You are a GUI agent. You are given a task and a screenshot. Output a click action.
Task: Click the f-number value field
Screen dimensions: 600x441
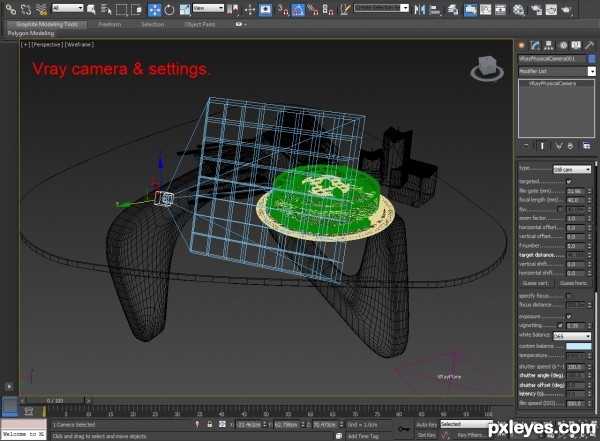tap(576, 246)
